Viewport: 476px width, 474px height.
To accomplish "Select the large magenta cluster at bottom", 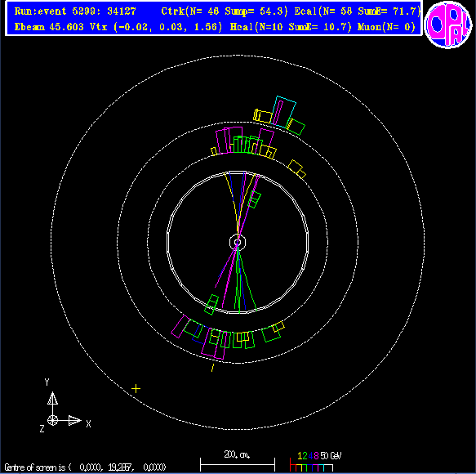I will click(x=213, y=344).
